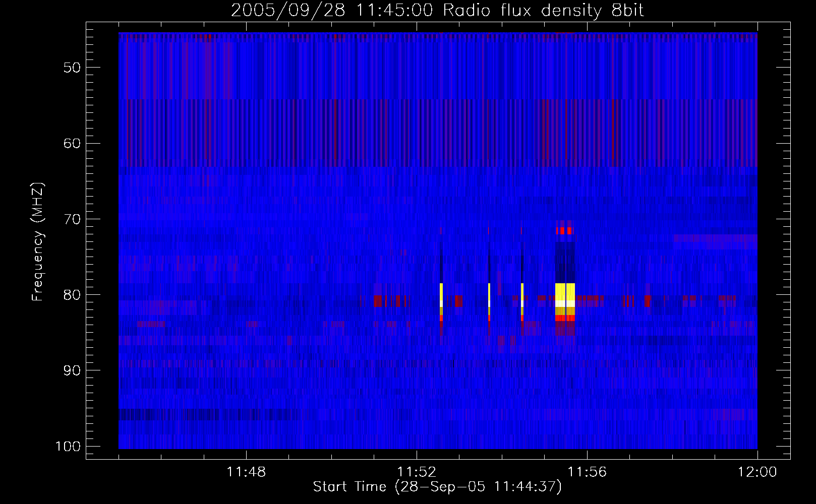Click the "Frequency (MHZ)" axis label
Image resolution: width=816 pixels, height=504 pixels.
coord(38,242)
